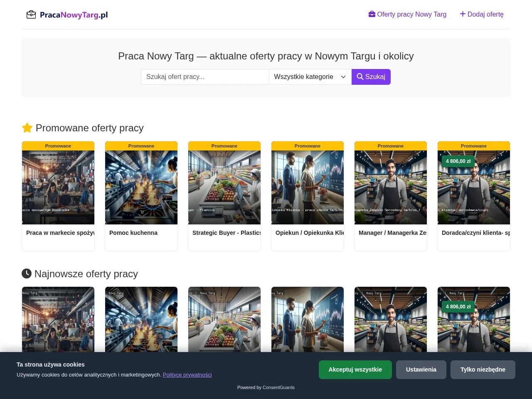
Task: Click the PracaNowyTarg.pl briefcase logo icon
Action: pos(31,15)
